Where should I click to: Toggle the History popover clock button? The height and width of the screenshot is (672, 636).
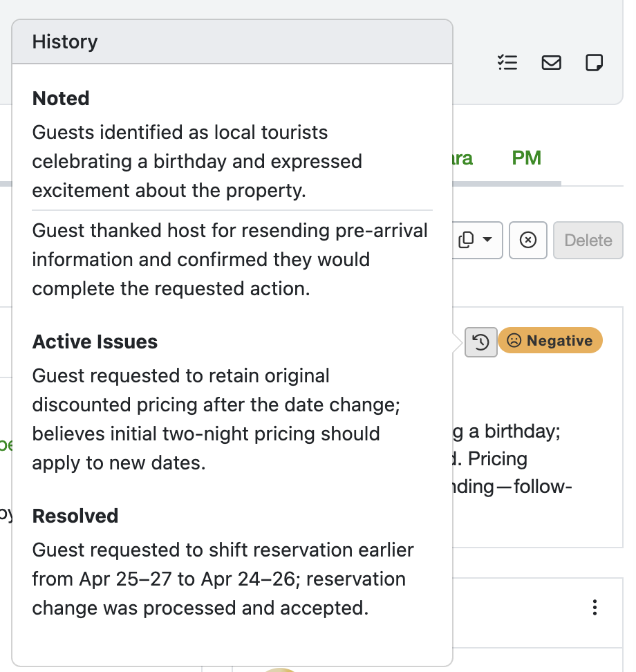(x=481, y=342)
